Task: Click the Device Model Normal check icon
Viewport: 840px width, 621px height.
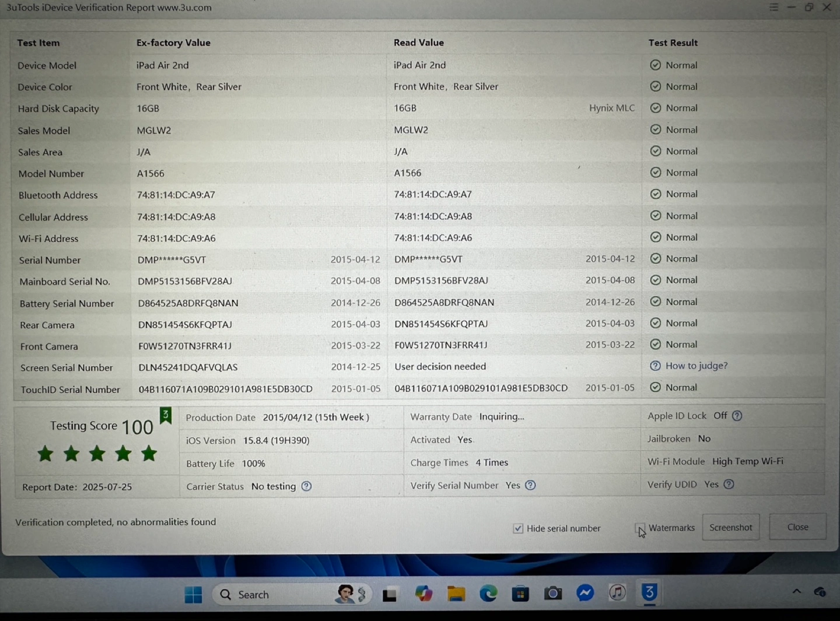Action: (655, 65)
